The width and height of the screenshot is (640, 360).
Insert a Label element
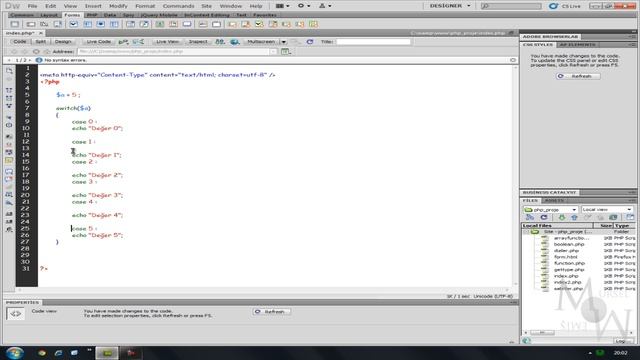tap(203, 24)
